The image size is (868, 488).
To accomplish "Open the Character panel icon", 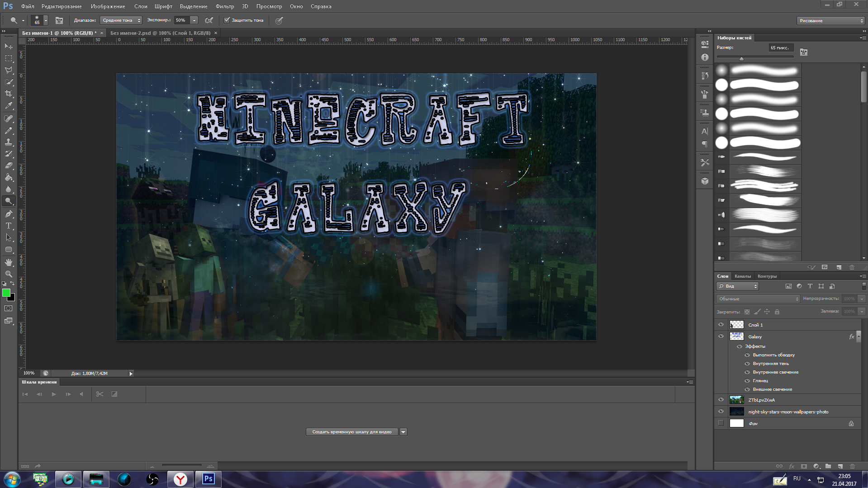I will point(705,131).
